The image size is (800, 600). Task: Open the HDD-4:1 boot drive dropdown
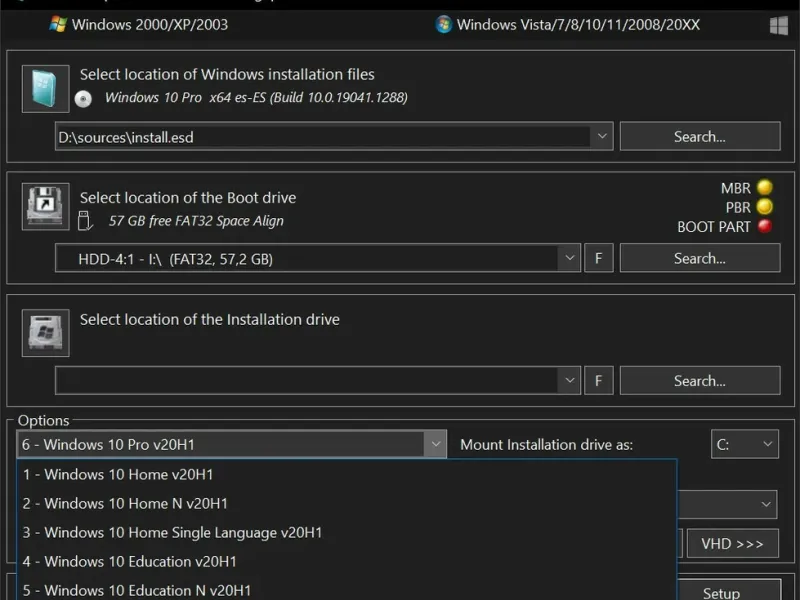(x=570, y=258)
